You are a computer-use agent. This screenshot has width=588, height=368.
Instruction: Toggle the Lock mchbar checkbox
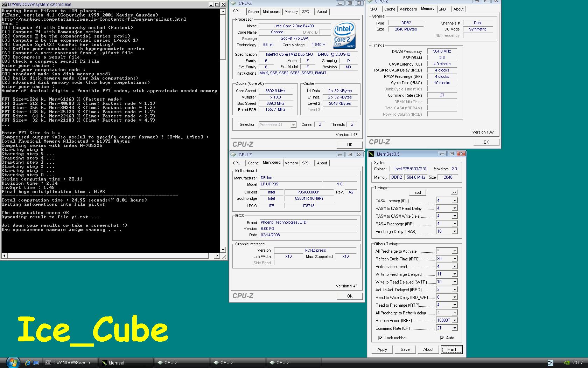tap(380, 338)
